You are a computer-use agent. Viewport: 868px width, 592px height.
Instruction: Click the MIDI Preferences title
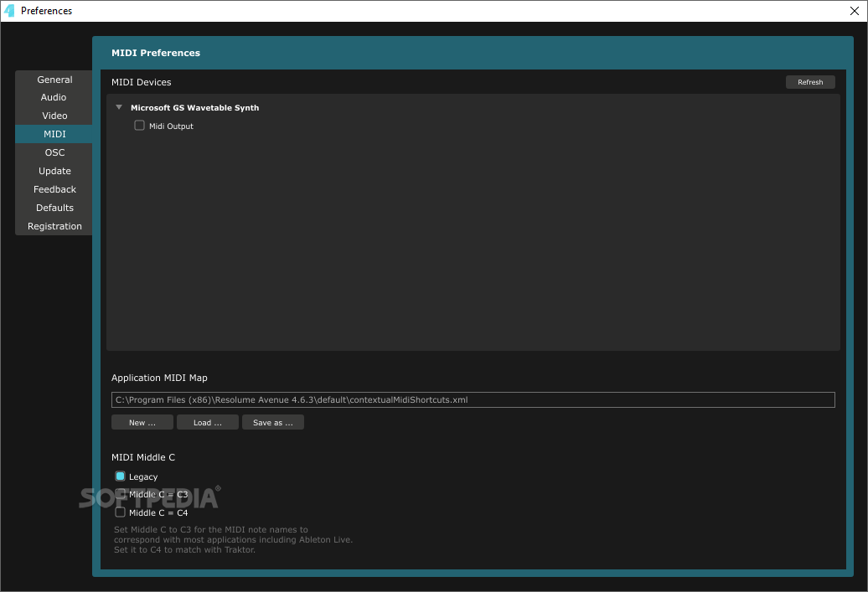point(156,53)
